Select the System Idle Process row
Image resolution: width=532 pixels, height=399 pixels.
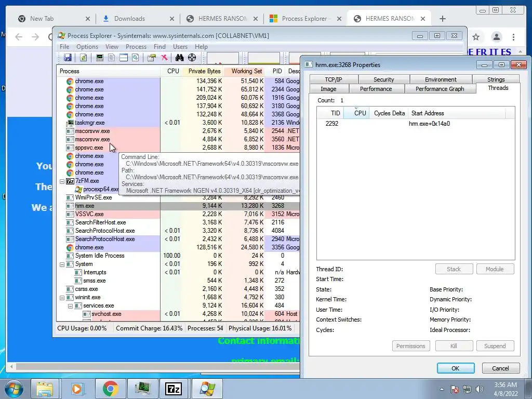coord(179,256)
